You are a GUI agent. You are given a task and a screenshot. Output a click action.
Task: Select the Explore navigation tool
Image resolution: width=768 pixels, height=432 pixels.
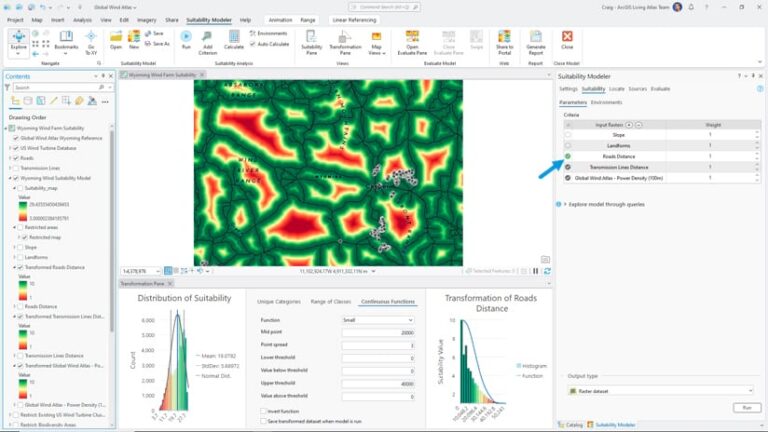(x=19, y=41)
